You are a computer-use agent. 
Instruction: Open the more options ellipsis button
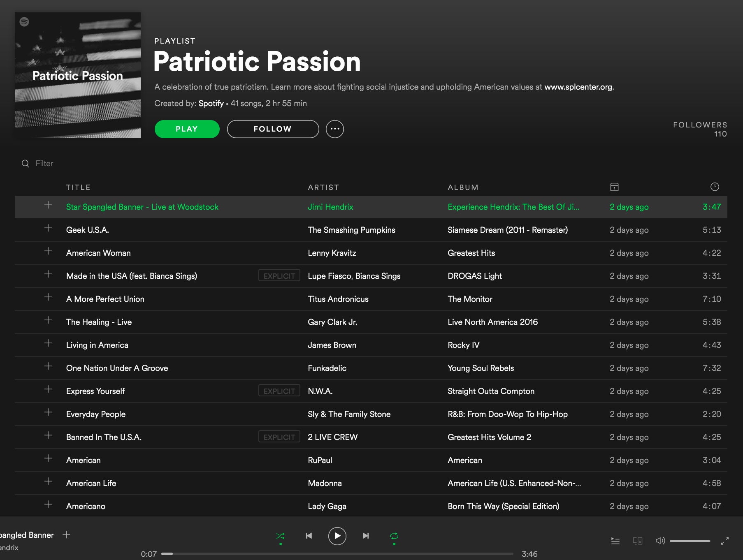click(335, 129)
